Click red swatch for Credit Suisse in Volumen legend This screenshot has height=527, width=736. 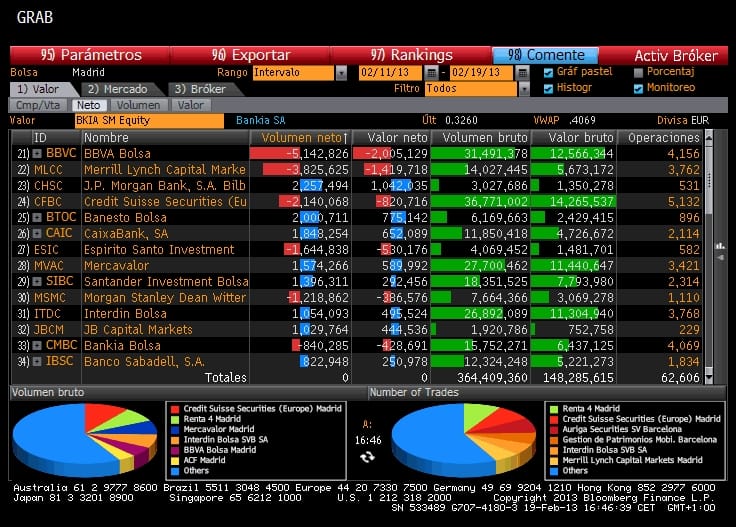click(x=175, y=409)
